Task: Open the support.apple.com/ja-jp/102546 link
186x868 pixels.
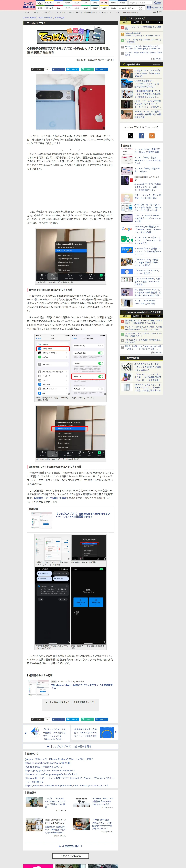Action: (48, 763)
